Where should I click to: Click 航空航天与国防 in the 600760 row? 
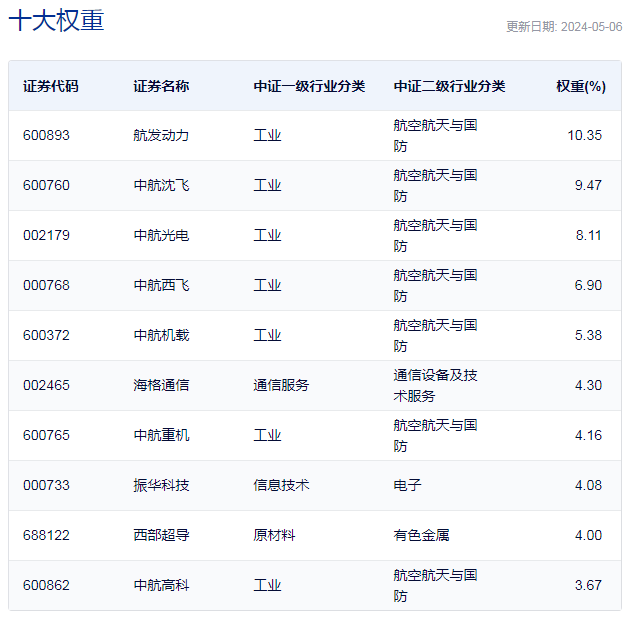click(435, 186)
